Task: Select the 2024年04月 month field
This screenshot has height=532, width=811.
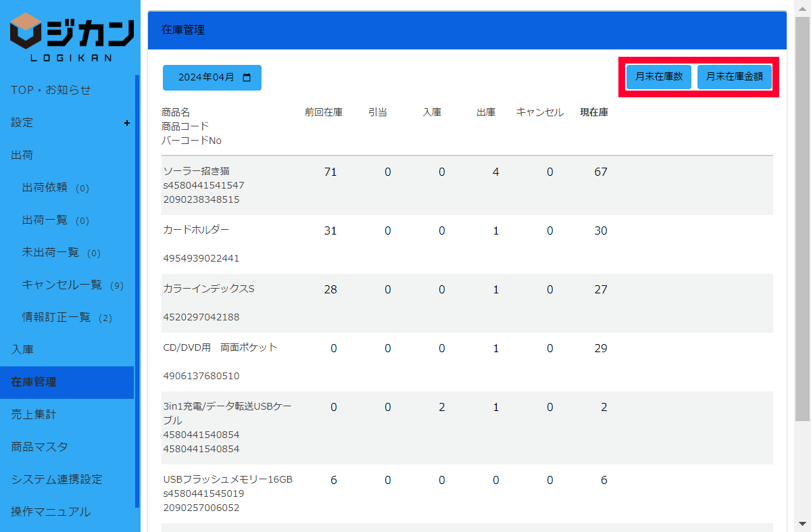Action: [x=206, y=78]
